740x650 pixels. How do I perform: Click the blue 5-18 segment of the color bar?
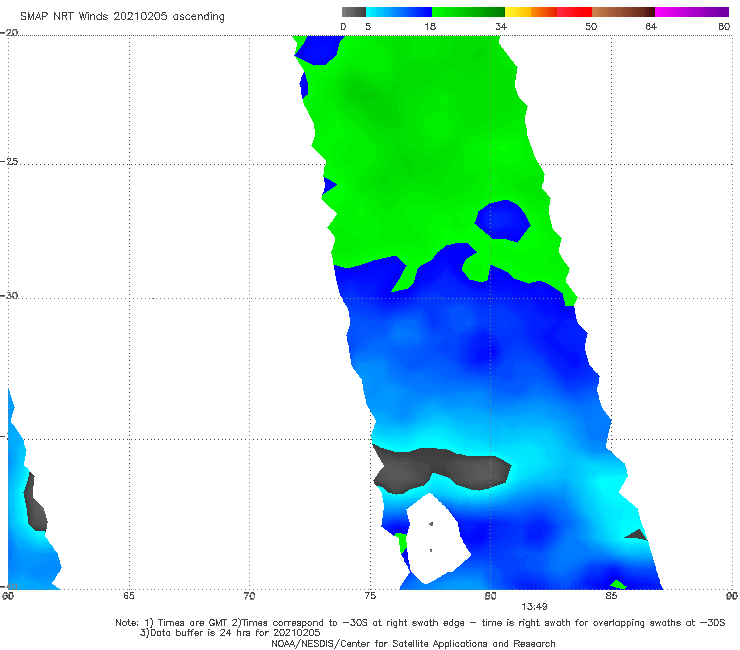pyautogui.click(x=399, y=12)
